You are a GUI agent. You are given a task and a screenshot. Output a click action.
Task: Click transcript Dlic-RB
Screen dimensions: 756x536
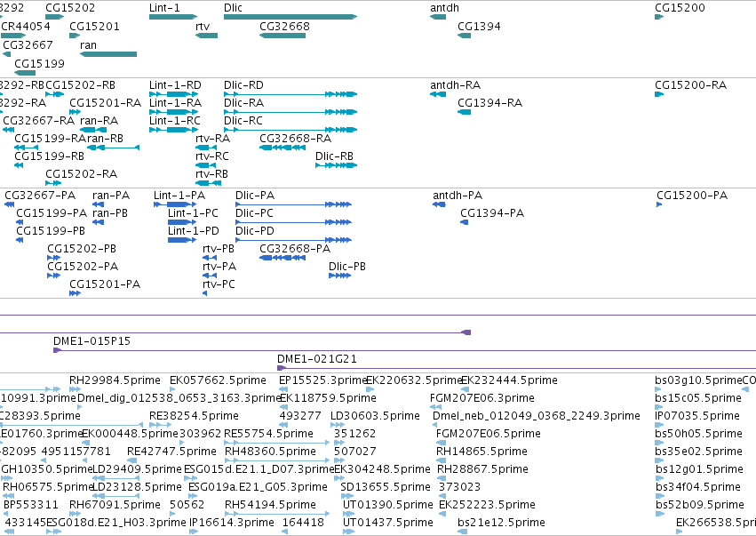coord(335,156)
